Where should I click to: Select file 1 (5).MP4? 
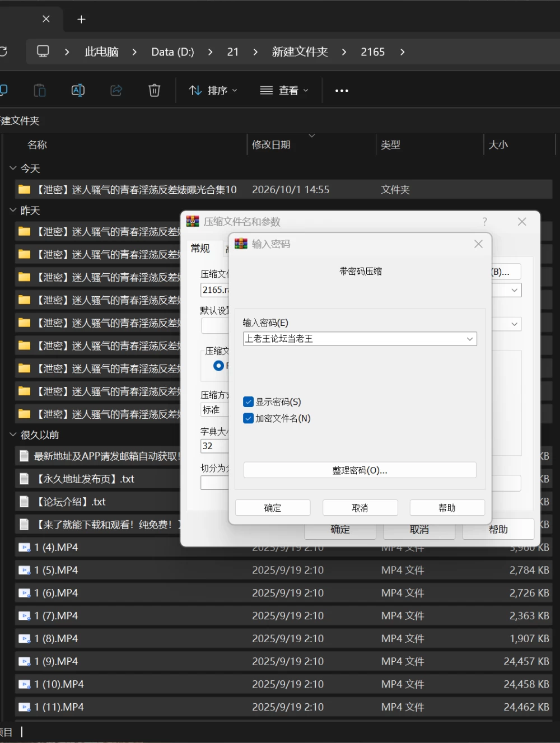point(283,570)
